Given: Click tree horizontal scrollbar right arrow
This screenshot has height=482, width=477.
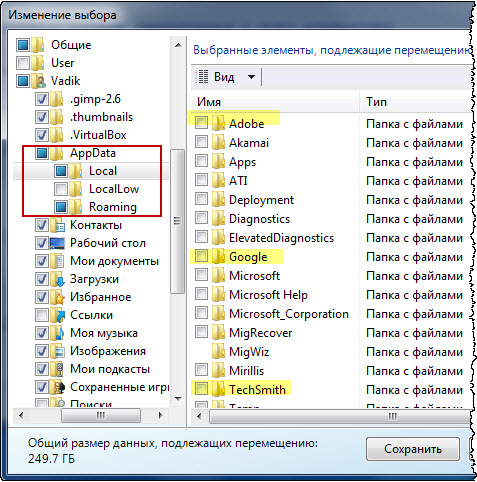Looking at the screenshot, I should pyautogui.click(x=161, y=415).
